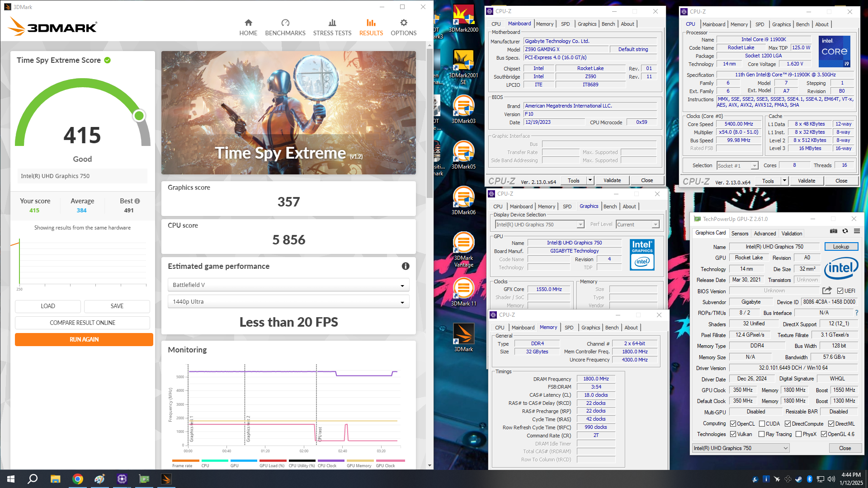The width and height of the screenshot is (868, 488).
Task: Toggle DirectML checkbox in GPU-Z
Action: click(x=831, y=424)
